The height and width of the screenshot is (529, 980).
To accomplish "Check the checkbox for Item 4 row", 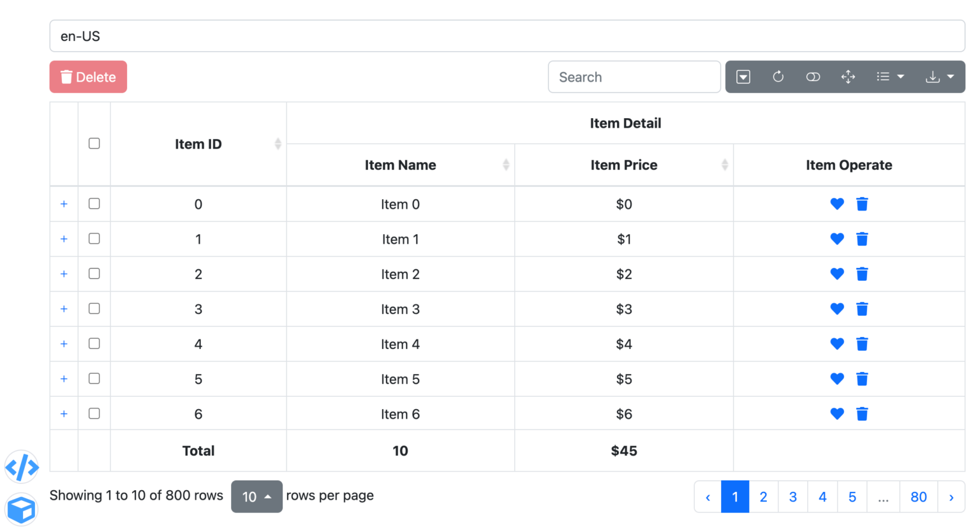I will [94, 344].
